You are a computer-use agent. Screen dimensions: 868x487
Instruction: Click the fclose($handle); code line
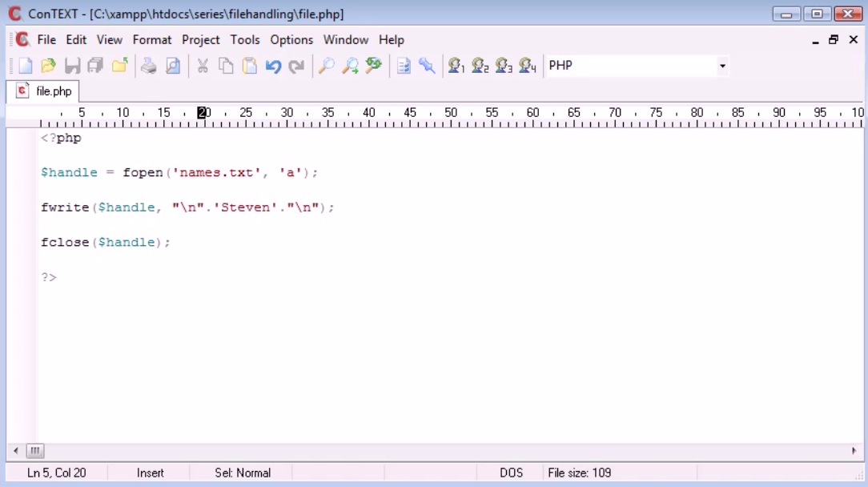(x=106, y=242)
